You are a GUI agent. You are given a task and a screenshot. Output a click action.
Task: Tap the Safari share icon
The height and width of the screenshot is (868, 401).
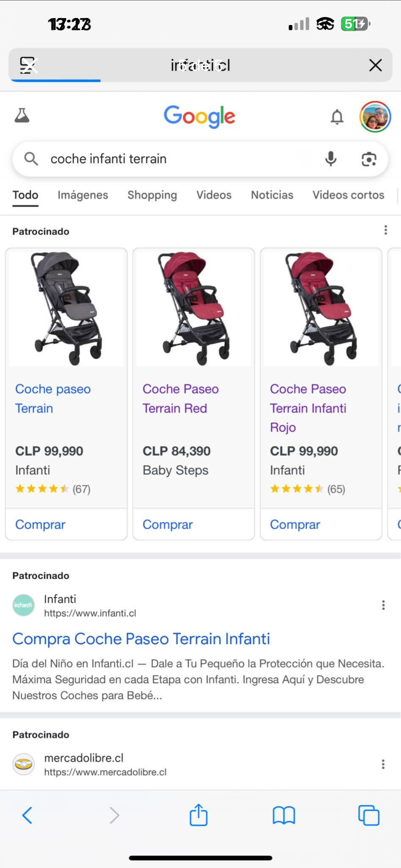[198, 815]
